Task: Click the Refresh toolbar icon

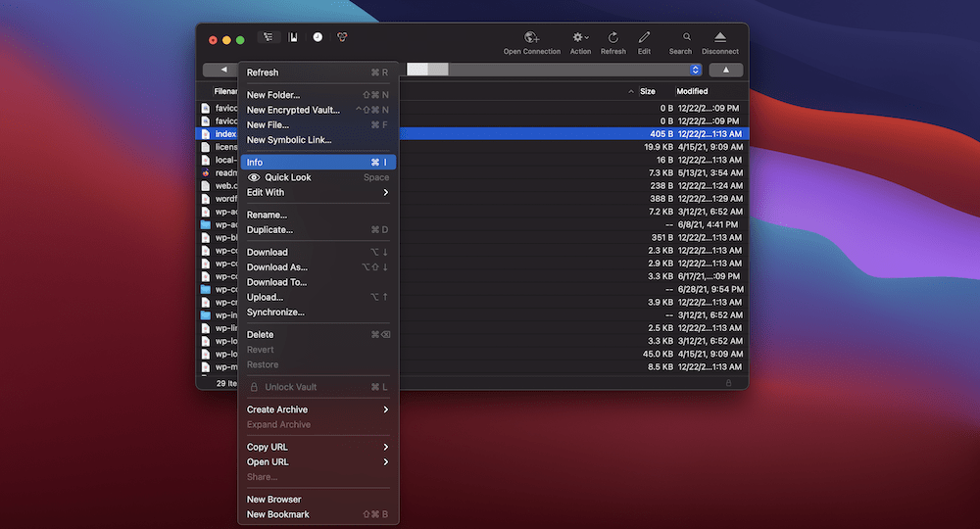Action: point(613,37)
